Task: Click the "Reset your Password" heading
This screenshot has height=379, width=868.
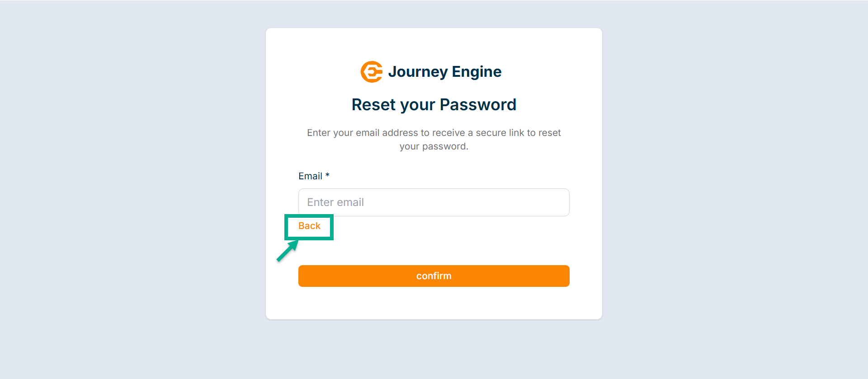Action: pos(434,105)
